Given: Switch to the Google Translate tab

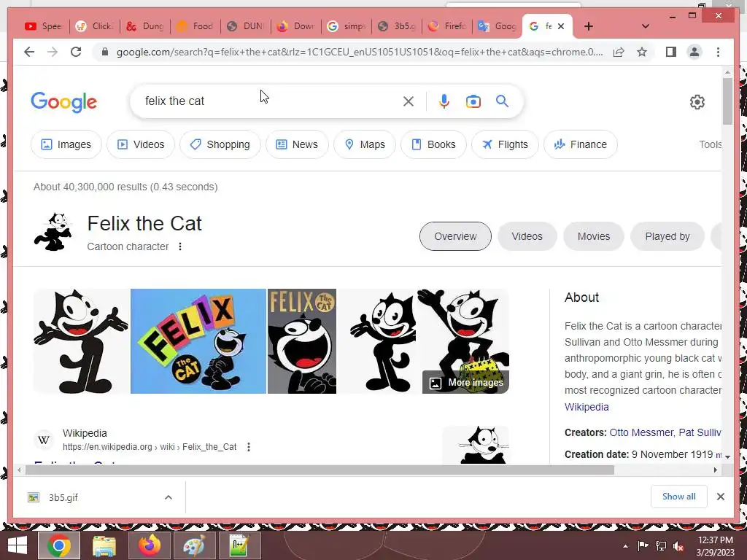Looking at the screenshot, I should [x=498, y=26].
